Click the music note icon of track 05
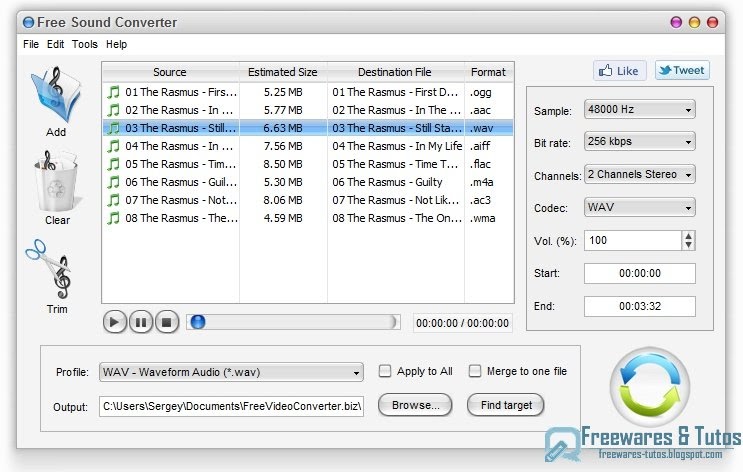The height and width of the screenshot is (472, 743). pyautogui.click(x=113, y=164)
